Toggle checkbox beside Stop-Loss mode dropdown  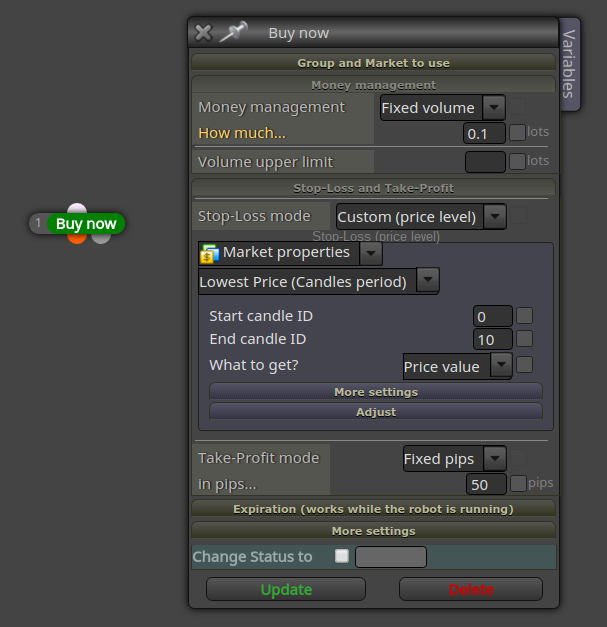[519, 216]
